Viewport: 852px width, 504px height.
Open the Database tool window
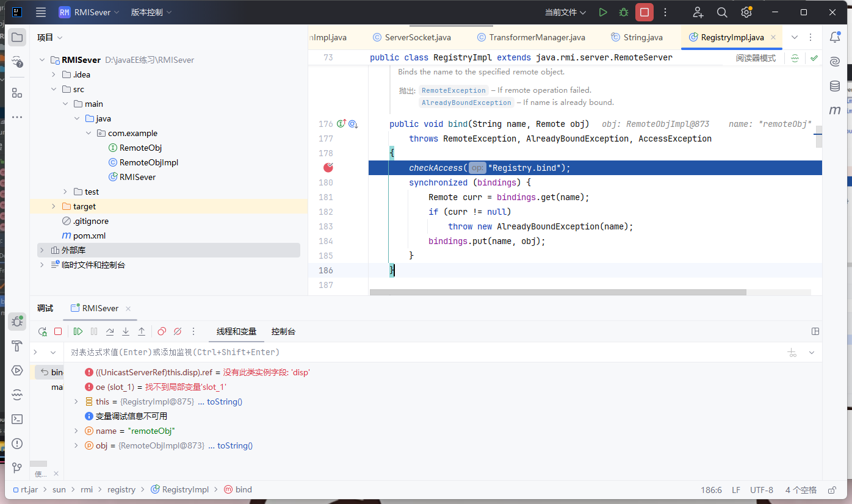coord(835,86)
